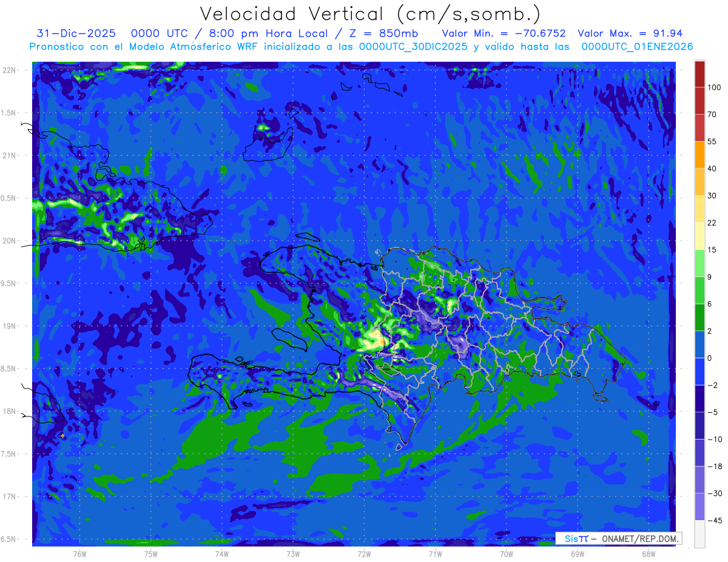The height and width of the screenshot is (562, 728).
Task: Click the "0000UTC_01ENE2026" valid-until text
Action: point(637,47)
